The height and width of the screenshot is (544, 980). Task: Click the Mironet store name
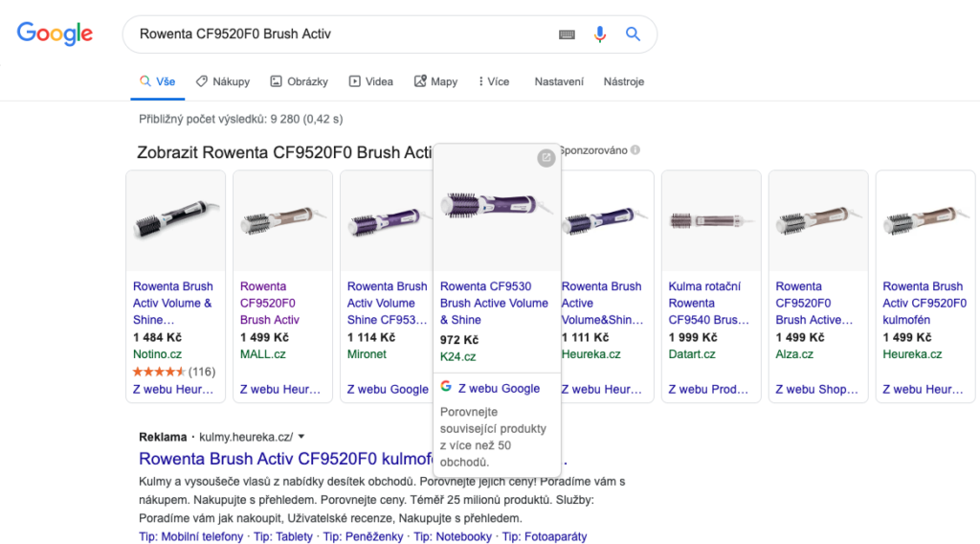[x=367, y=354]
